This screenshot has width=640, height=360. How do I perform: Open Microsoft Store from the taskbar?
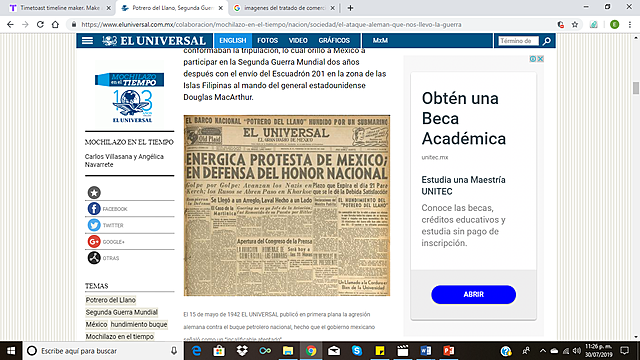(219, 351)
